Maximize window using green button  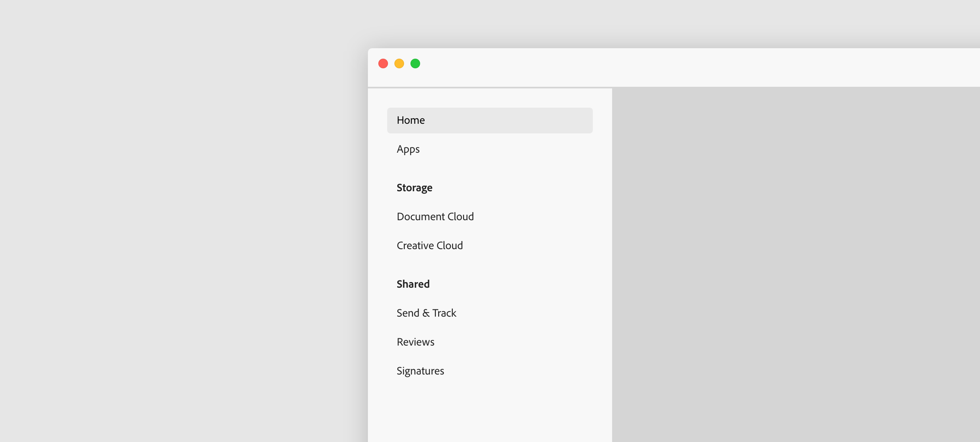coord(415,63)
